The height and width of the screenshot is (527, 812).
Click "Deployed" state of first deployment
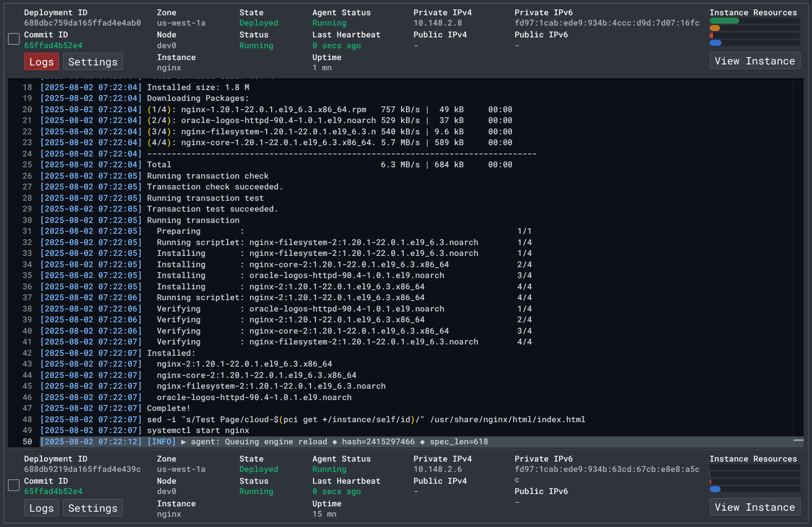click(x=259, y=23)
